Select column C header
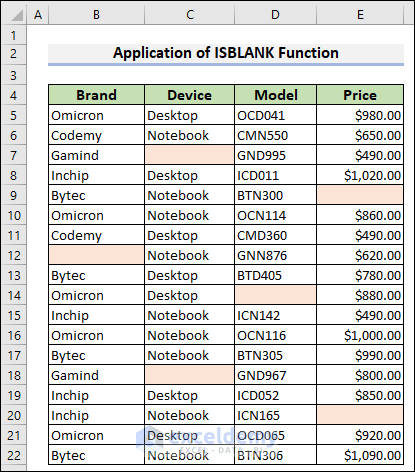The image size is (415, 472). point(189,15)
